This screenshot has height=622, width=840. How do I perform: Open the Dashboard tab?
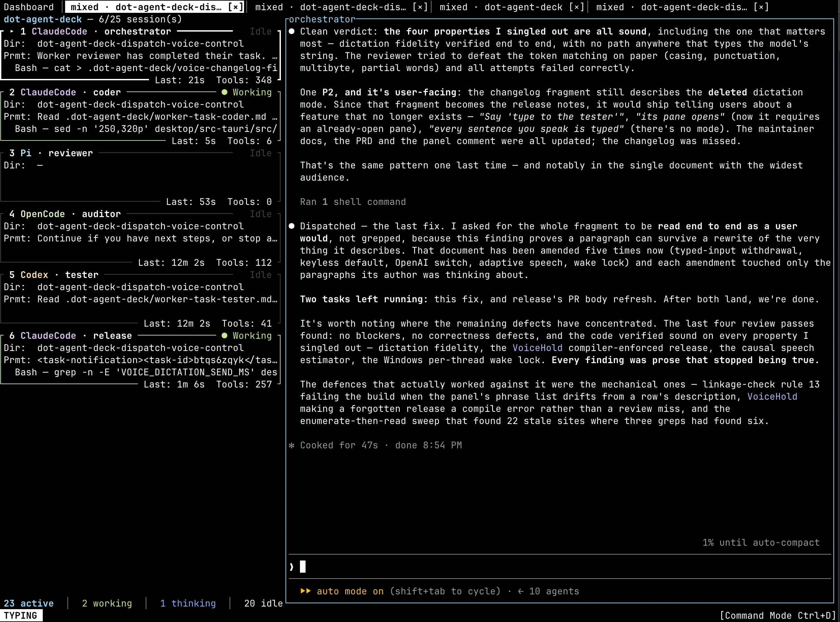(29, 7)
